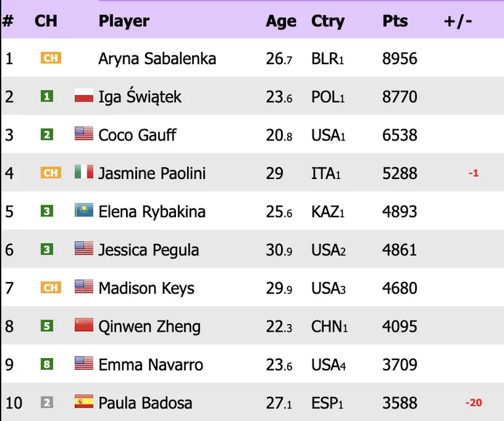Click the USA flag next to Coco Gauff
This screenshot has width=504, height=421.
coord(84,134)
